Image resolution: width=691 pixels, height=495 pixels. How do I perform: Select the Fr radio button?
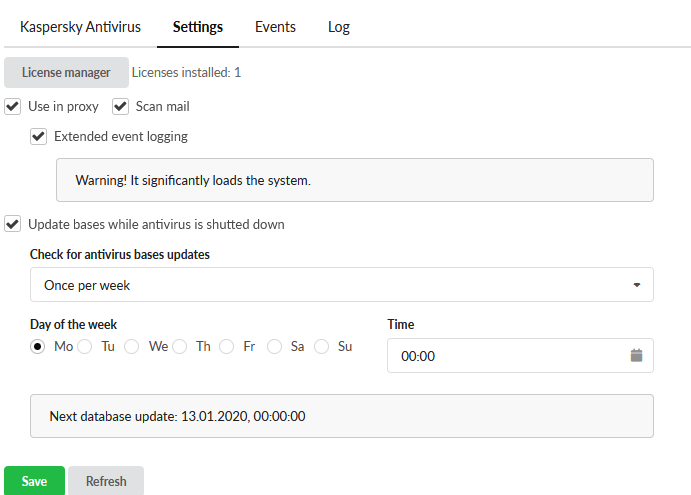227,346
